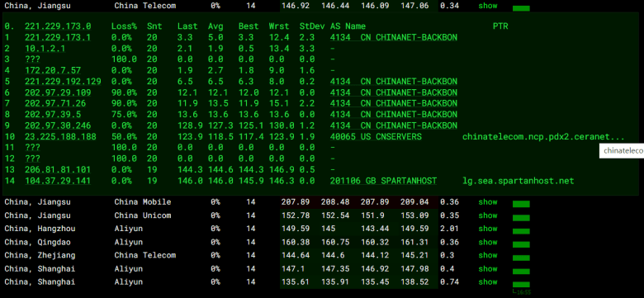
Task: Click the green bar for Hangzhou Aliyun
Action: click(x=521, y=231)
